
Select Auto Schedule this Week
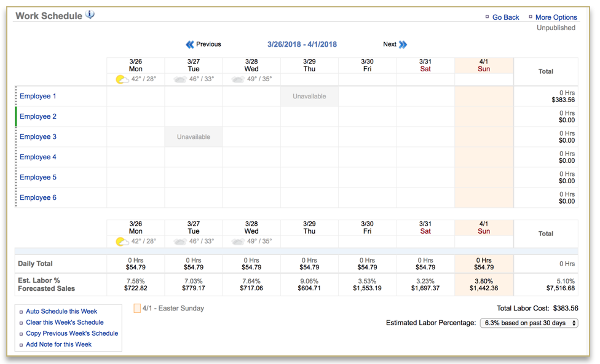click(61, 311)
